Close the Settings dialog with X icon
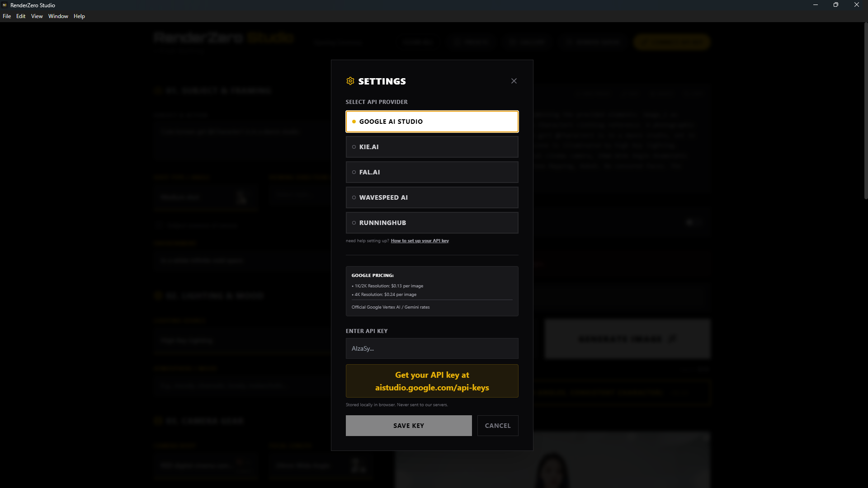The image size is (868, 488). click(x=514, y=81)
